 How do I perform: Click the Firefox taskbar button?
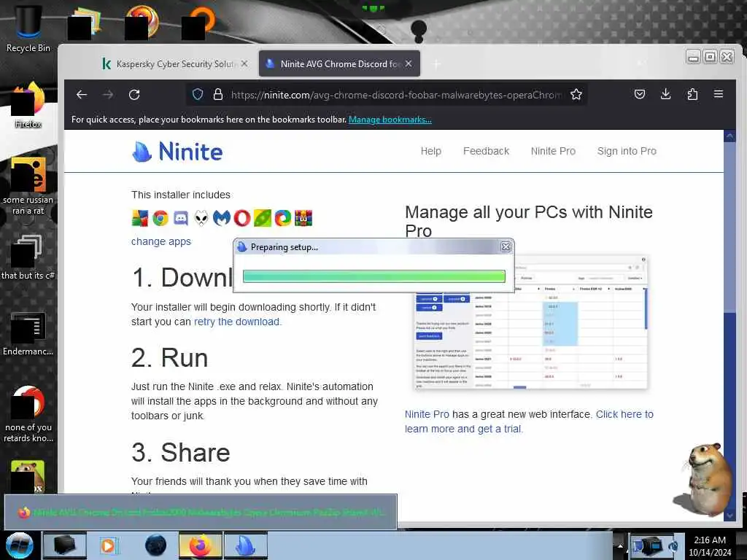coord(201,545)
